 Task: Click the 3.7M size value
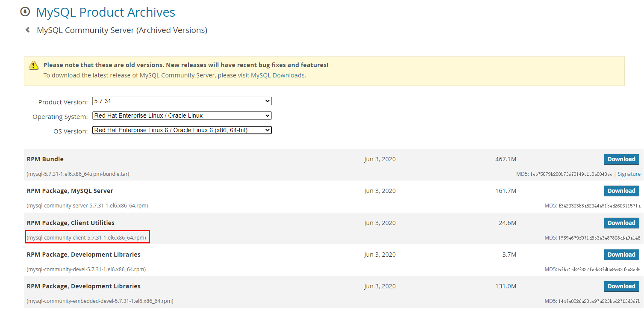(509, 255)
